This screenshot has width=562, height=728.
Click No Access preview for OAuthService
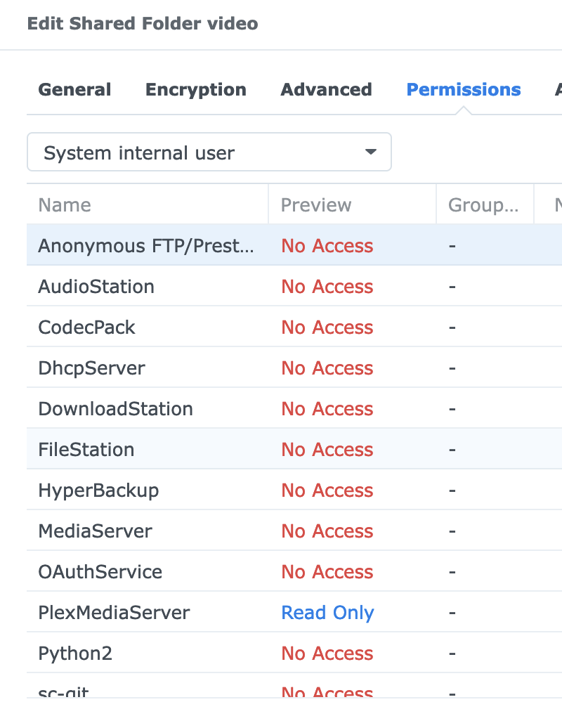coord(327,572)
